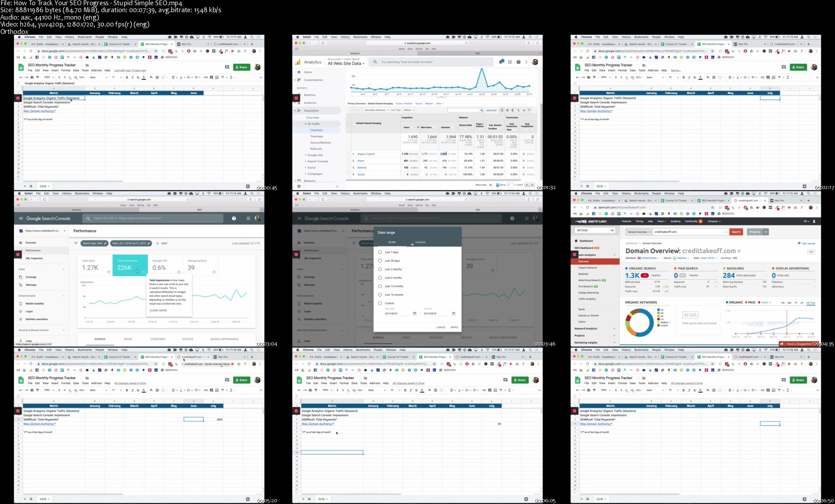This screenshot has width=835, height=504.
Task: Click Analytics admin gear icon in sidebar
Action: (299, 186)
